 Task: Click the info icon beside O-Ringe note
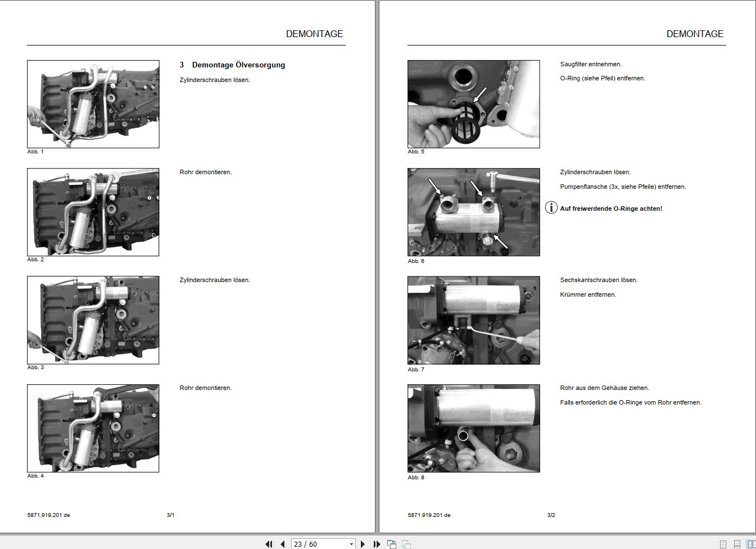point(551,208)
